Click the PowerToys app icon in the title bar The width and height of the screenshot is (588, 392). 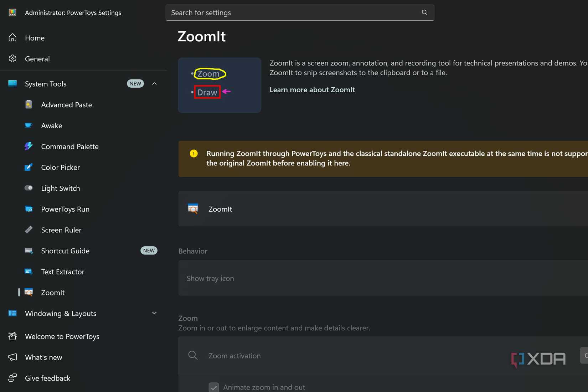pyautogui.click(x=12, y=12)
